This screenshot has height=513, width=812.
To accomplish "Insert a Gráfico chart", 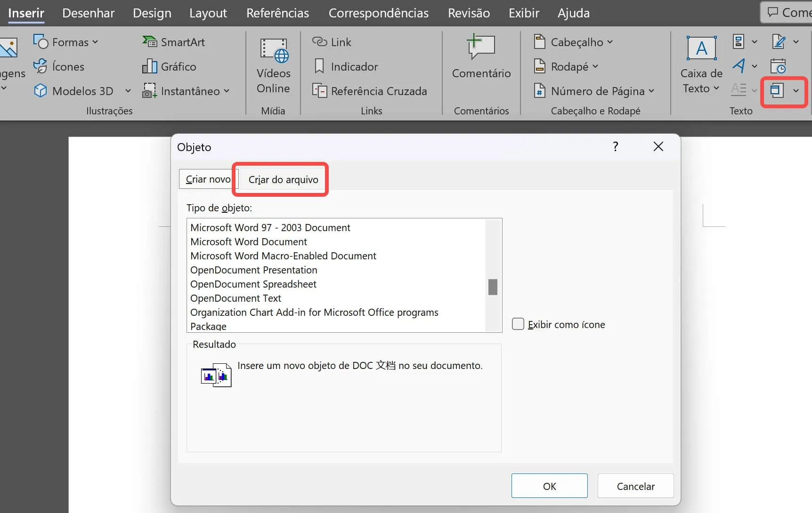I will [x=169, y=66].
